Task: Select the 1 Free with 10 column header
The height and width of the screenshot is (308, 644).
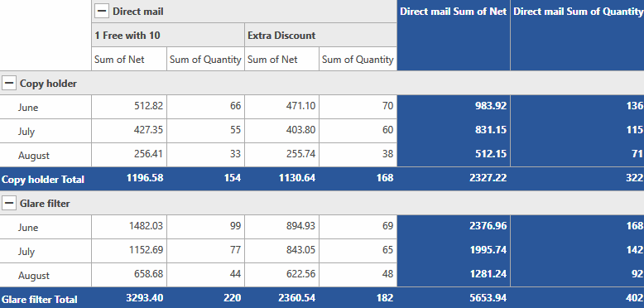Action: 168,35
